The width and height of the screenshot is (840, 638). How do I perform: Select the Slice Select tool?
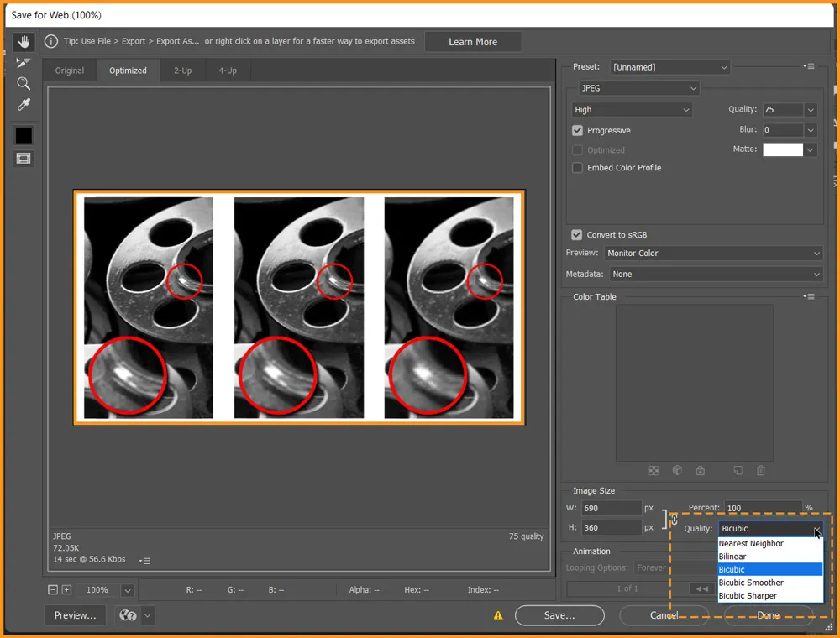point(24,62)
